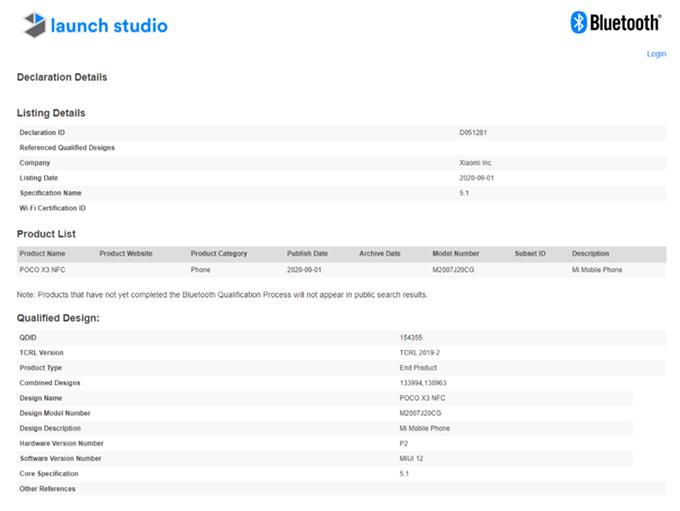Select the Company value Xiaomi Inc
Screen dimensions: 680x511
(x=475, y=163)
